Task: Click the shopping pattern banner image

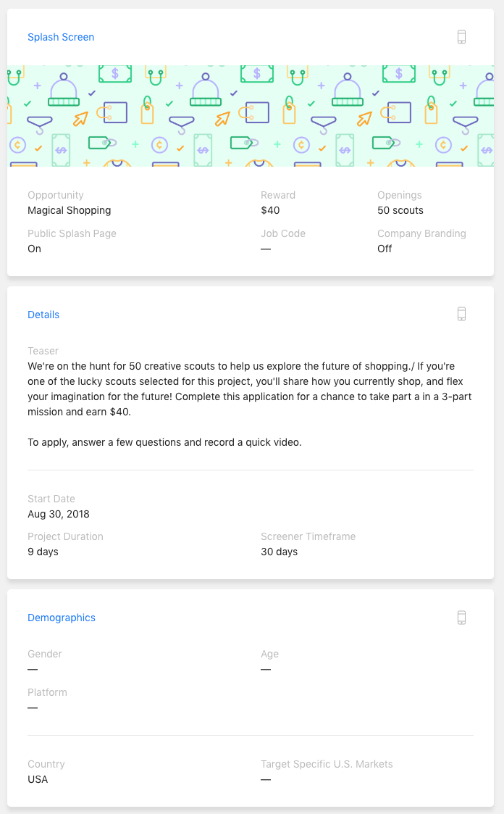Action: (251, 116)
